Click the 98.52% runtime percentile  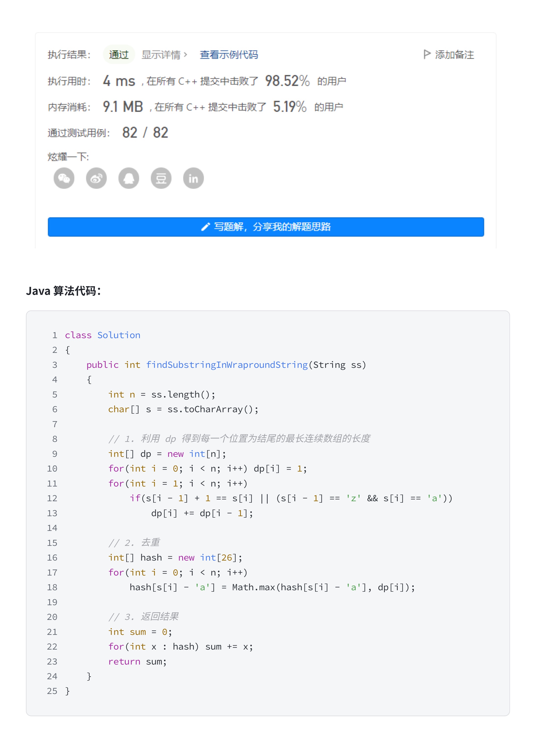(x=287, y=81)
